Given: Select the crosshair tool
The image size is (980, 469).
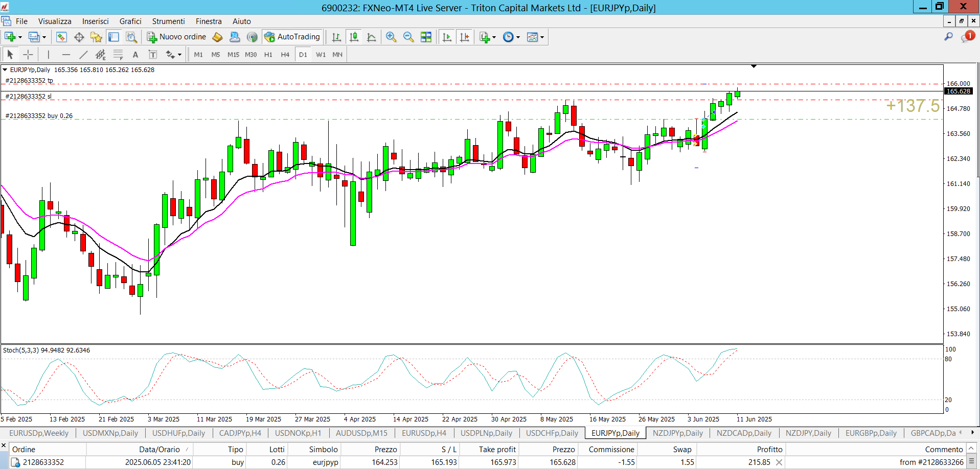Looking at the screenshot, I should 28,54.
